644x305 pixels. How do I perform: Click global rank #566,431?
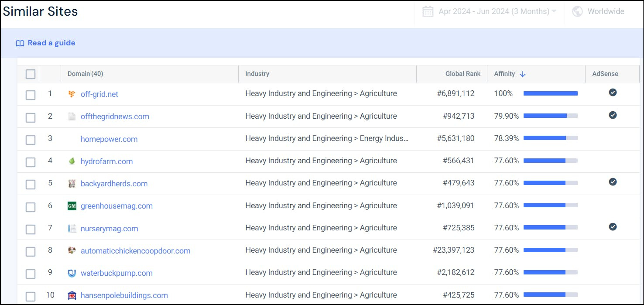(x=459, y=161)
